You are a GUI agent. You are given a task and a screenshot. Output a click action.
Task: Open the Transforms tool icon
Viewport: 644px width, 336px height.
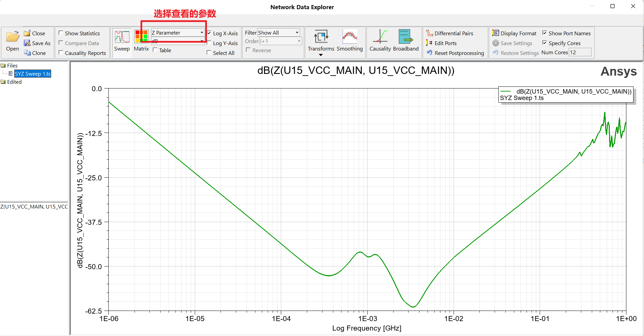point(321,36)
